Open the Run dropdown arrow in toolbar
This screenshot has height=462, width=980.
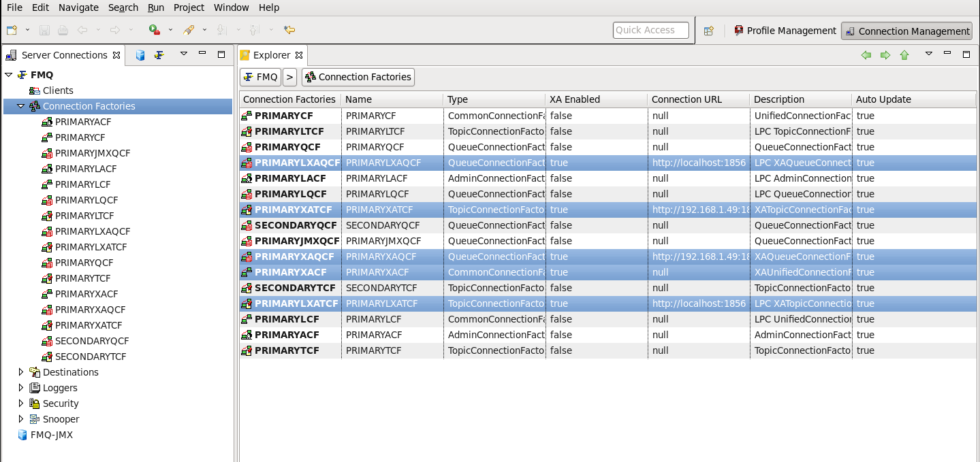click(170, 30)
